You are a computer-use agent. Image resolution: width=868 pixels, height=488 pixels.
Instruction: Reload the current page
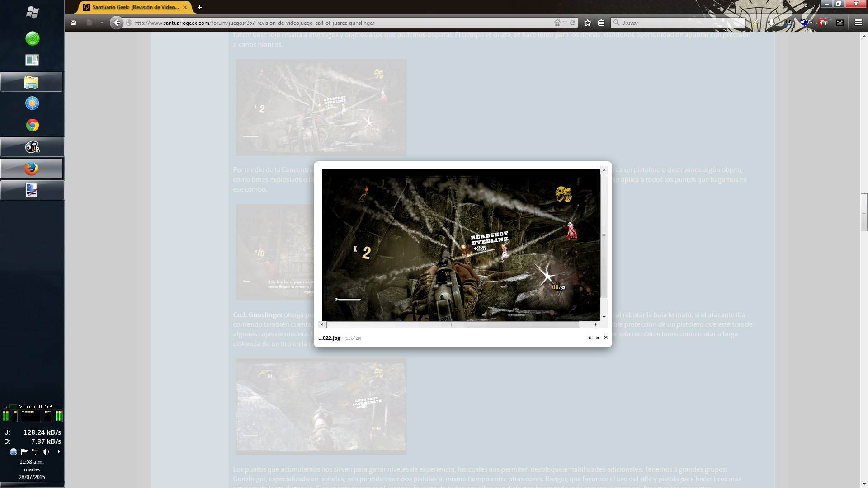point(573,23)
